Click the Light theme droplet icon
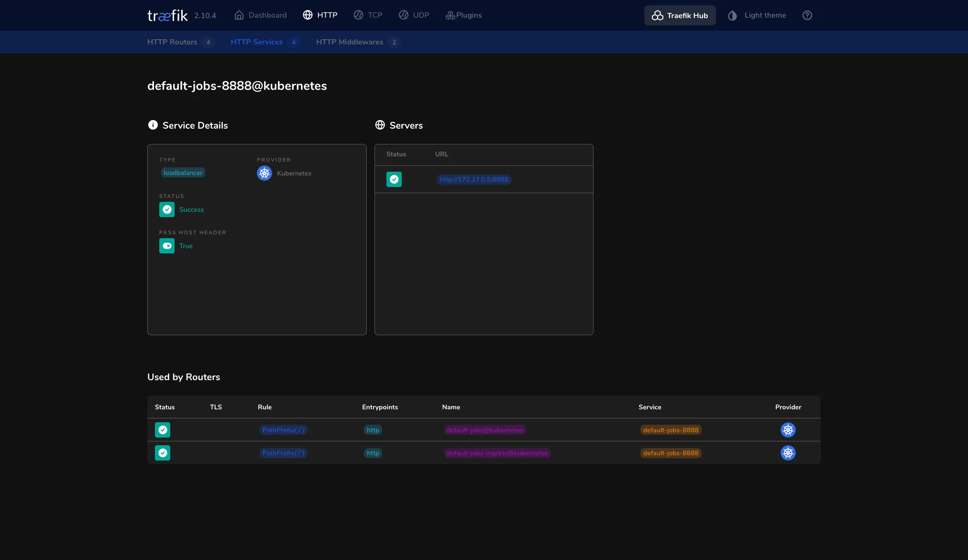 coord(732,15)
